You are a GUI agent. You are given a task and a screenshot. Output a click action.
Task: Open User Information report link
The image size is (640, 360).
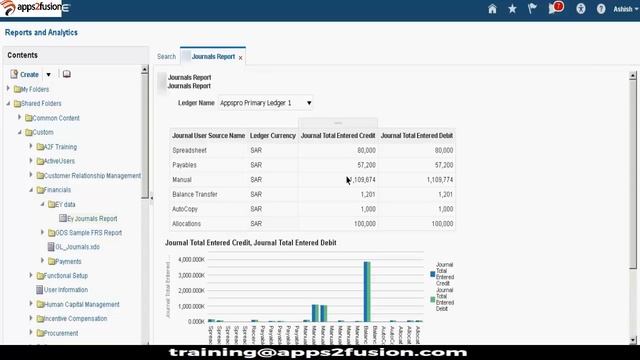point(66,290)
